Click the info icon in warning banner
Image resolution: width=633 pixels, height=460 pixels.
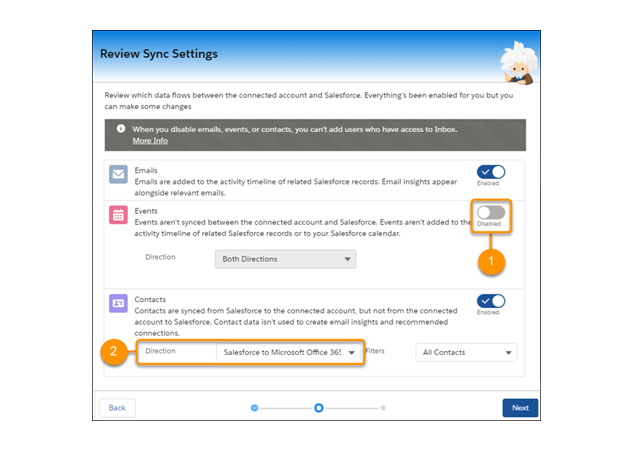point(121,129)
